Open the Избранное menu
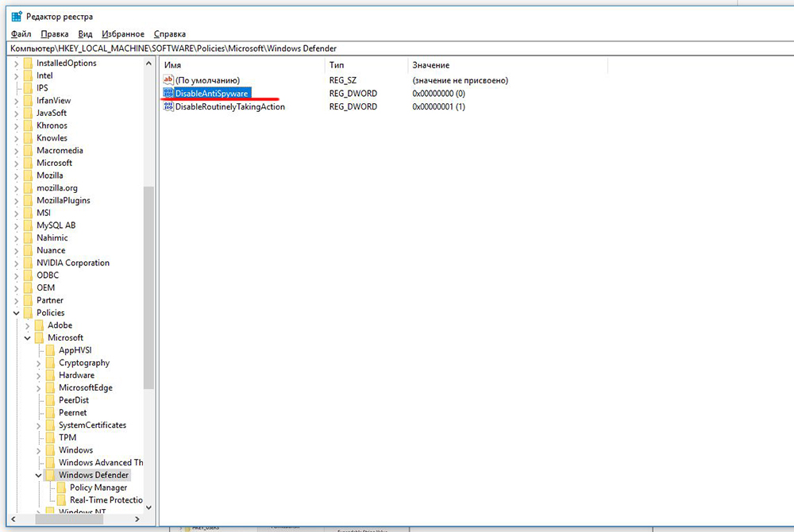The image size is (794, 532). [x=123, y=34]
